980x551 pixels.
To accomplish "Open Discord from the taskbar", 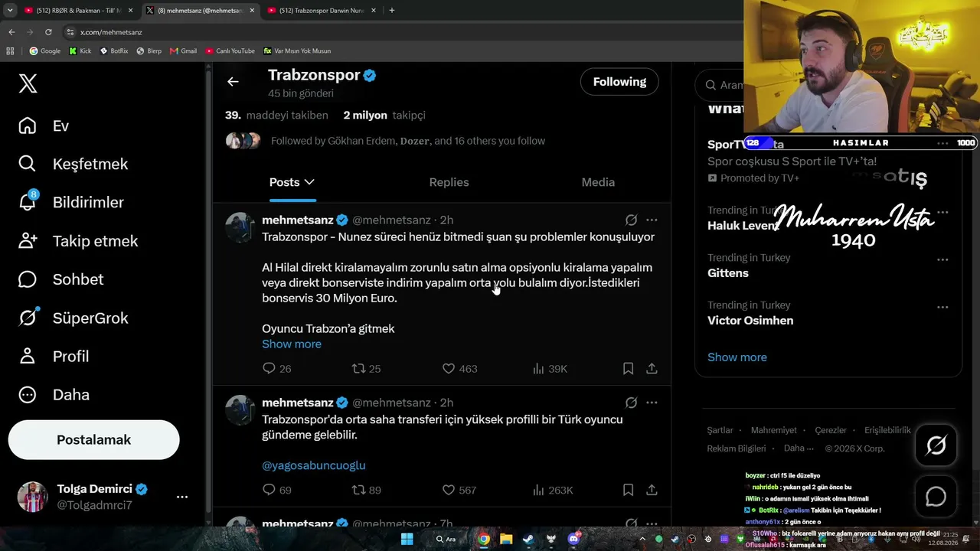I will click(x=573, y=540).
